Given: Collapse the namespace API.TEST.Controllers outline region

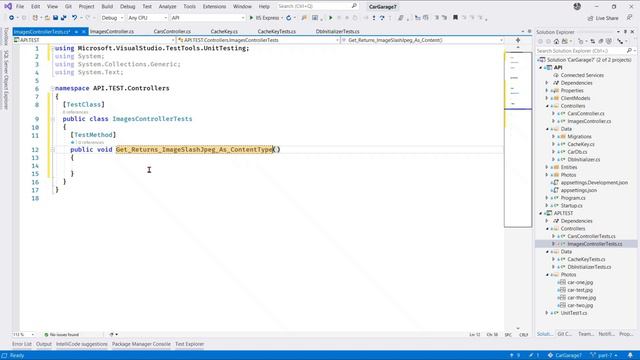Looking at the screenshot, I should point(52,88).
